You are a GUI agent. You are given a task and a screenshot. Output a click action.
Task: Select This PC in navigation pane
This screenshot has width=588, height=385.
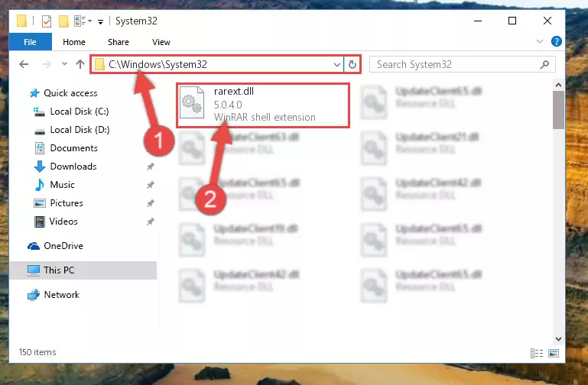(83, 270)
